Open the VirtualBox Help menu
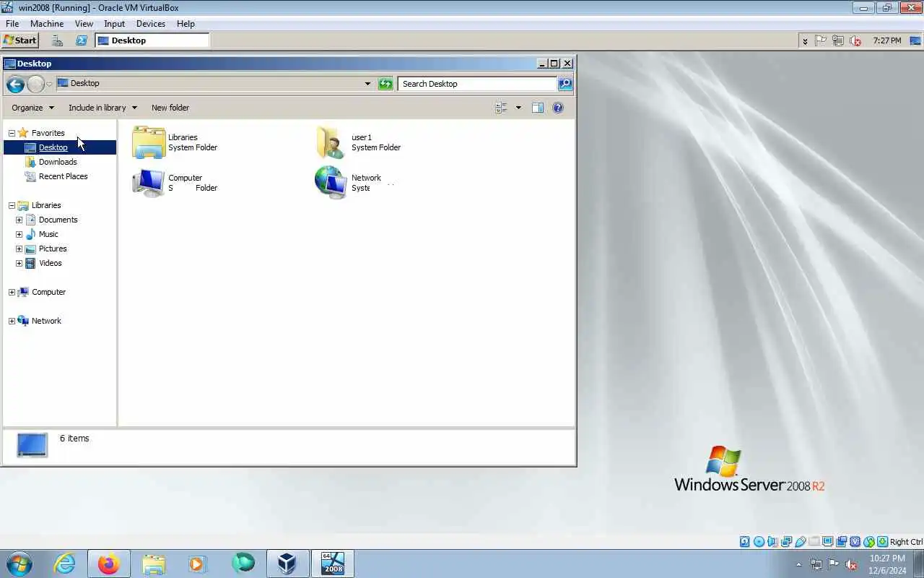Screen dimensions: 924x578 (x=186, y=24)
